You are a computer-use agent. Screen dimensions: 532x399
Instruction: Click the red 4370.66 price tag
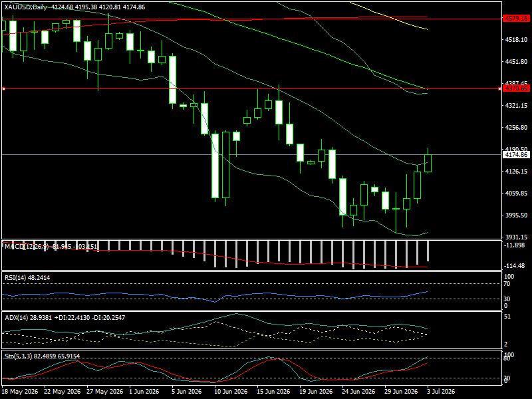(516, 88)
